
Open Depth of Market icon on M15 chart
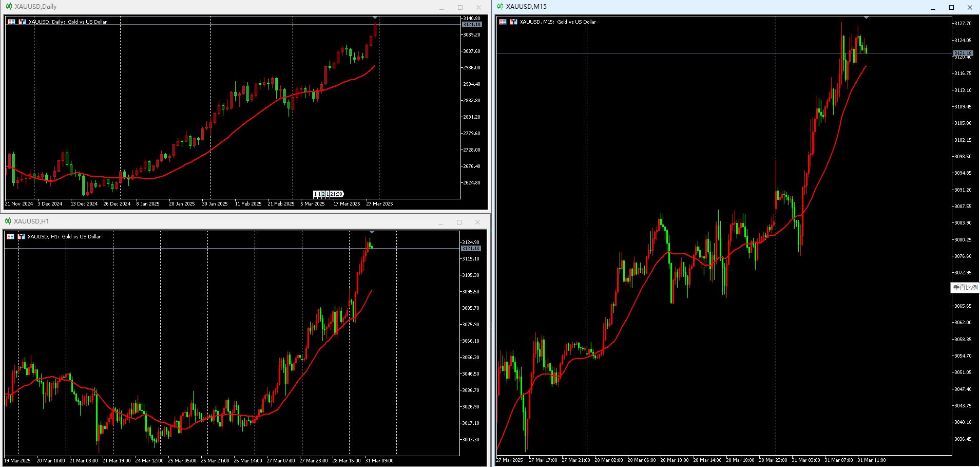click(513, 22)
